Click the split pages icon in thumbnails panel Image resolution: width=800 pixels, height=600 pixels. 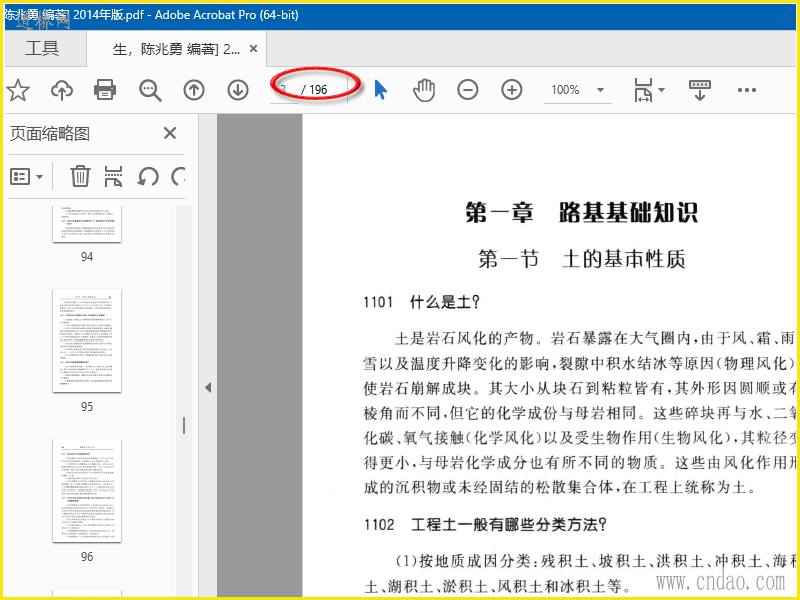pos(113,177)
